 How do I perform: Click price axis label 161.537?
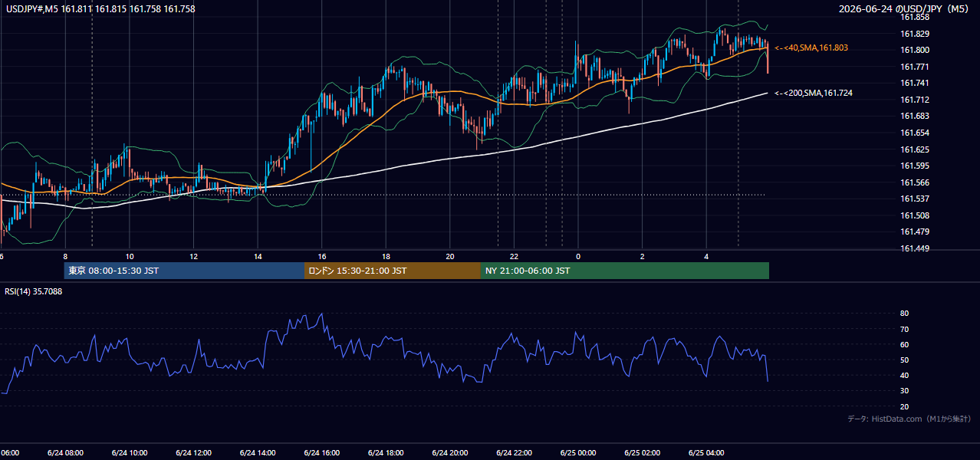point(914,199)
